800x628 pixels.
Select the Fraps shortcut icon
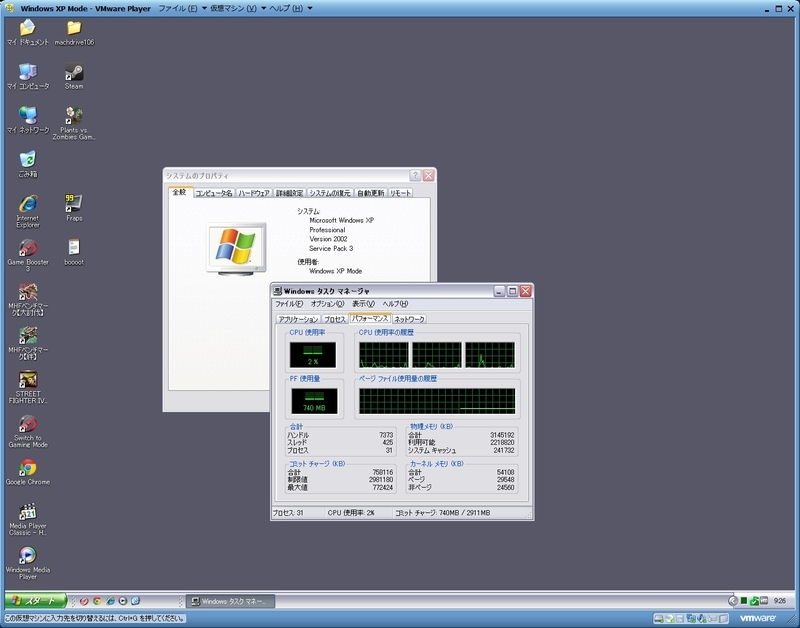click(x=74, y=208)
